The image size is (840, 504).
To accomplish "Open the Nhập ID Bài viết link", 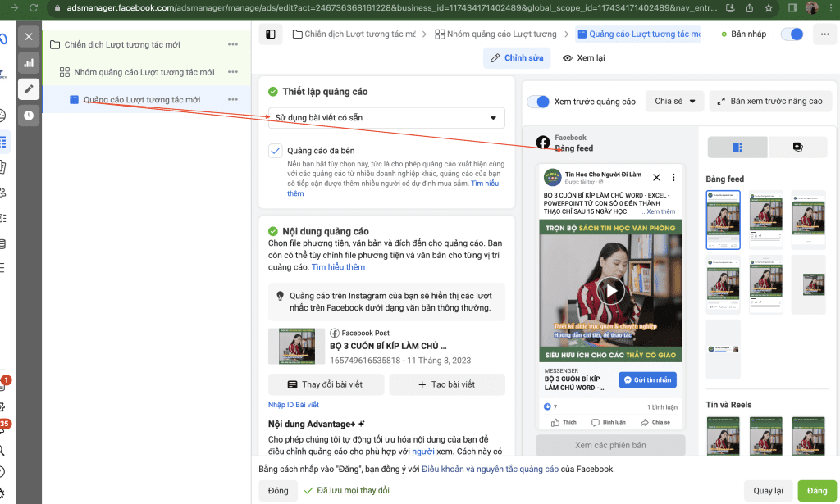I will (294, 405).
